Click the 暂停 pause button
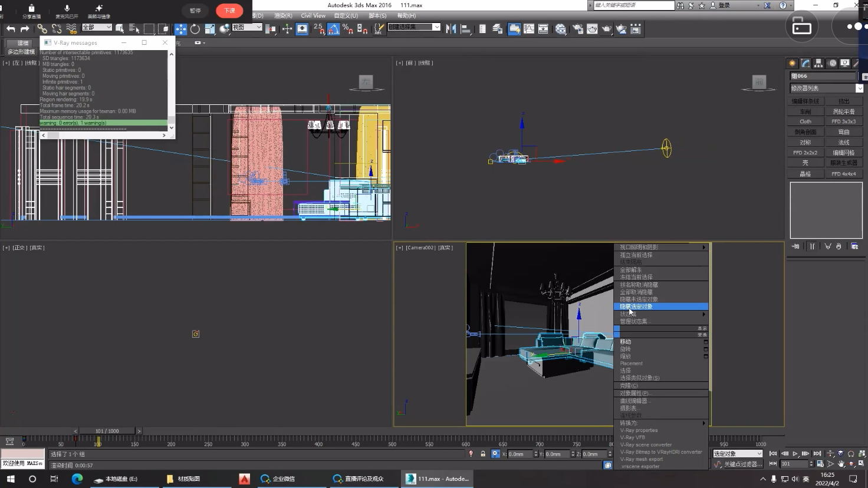The height and width of the screenshot is (488, 868). (x=195, y=11)
